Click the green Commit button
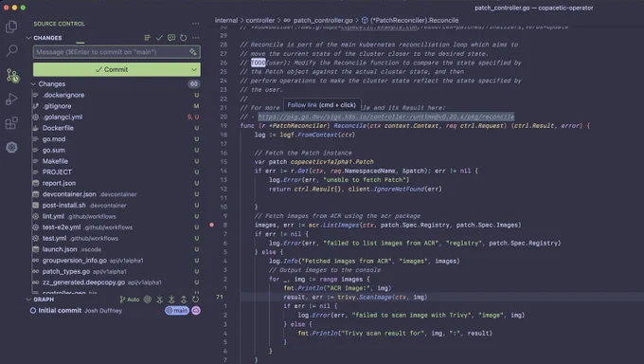The width and height of the screenshot is (644, 364). click(111, 69)
